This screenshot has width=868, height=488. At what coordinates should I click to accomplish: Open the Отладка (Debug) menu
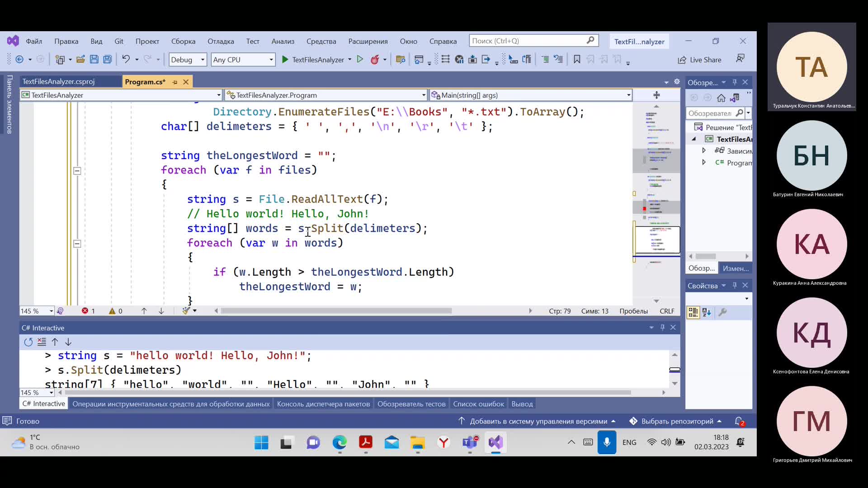pos(221,41)
